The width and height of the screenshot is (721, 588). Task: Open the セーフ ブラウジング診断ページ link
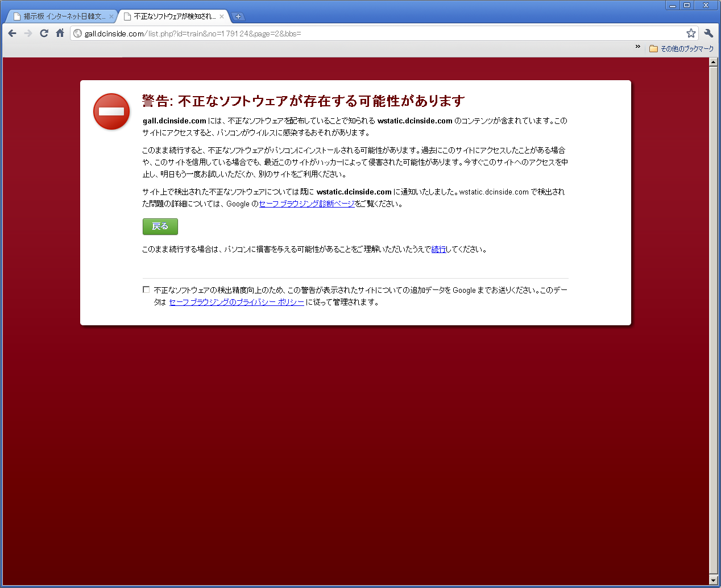point(307,204)
